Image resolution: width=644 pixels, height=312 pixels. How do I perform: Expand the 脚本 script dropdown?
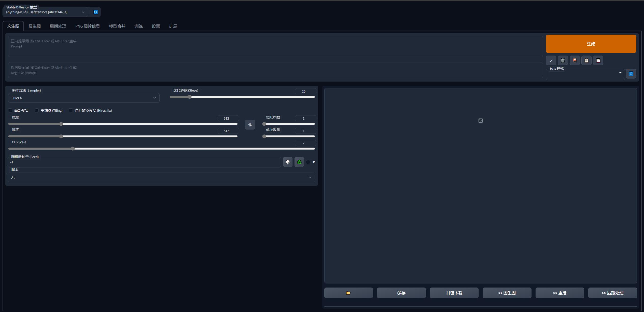point(161,177)
